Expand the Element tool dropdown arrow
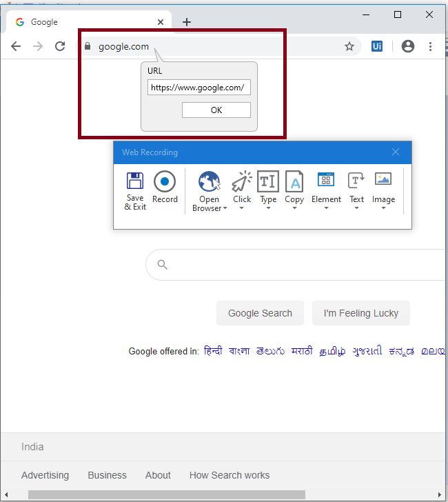The width and height of the screenshot is (448, 502). [327, 208]
